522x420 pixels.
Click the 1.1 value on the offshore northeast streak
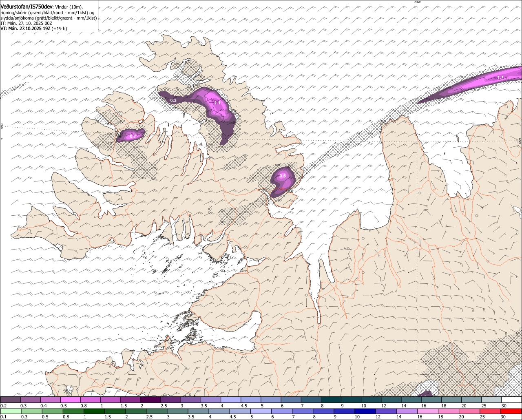500,77
